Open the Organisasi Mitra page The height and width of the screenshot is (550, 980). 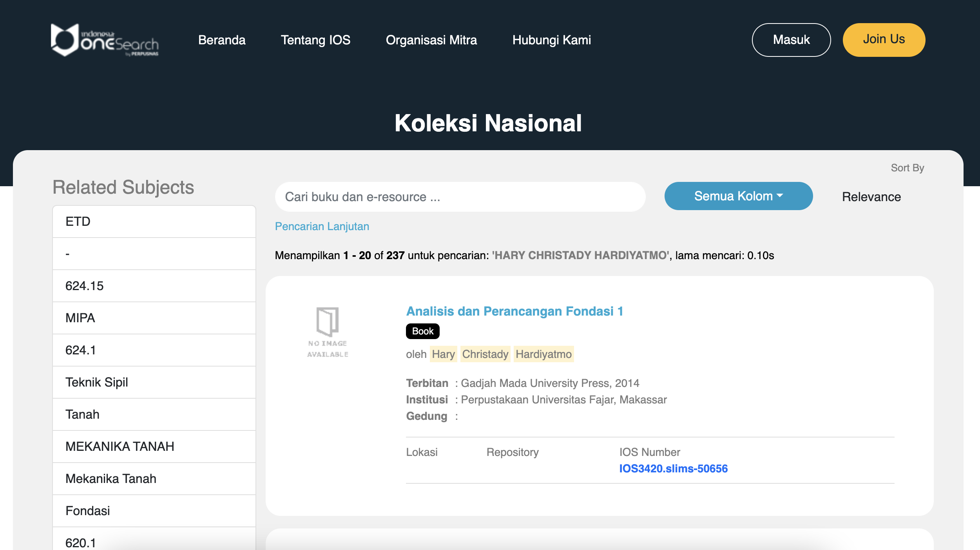[x=431, y=40]
